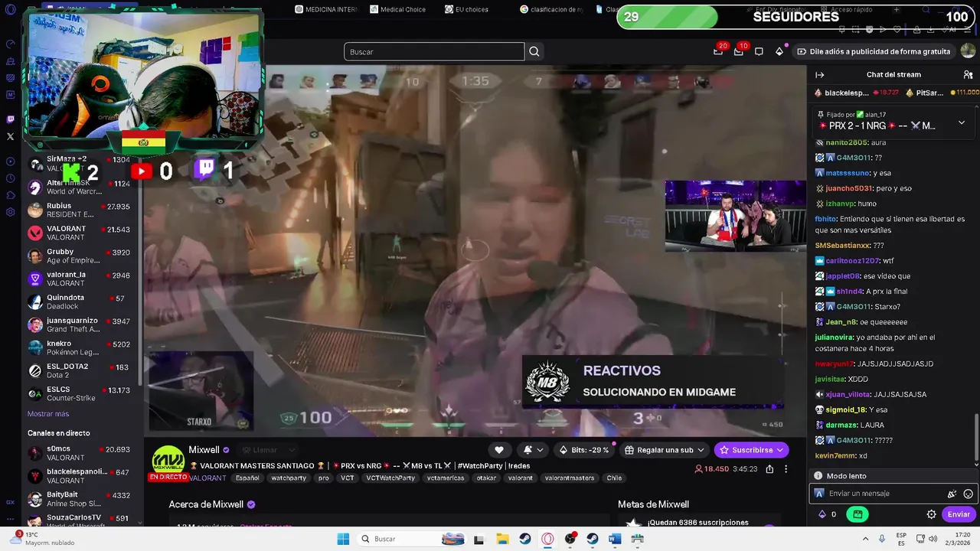Open the clasificacion Google browser tab
The image size is (980, 551).
point(551,9)
